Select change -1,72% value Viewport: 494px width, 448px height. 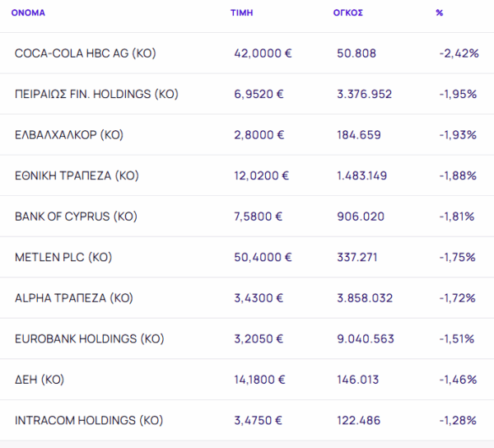pos(458,298)
